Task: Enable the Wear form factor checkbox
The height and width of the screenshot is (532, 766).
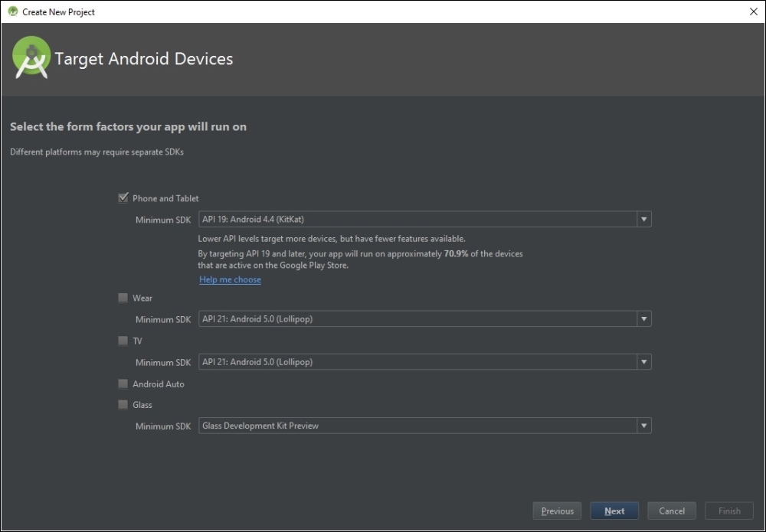Action: 123,298
